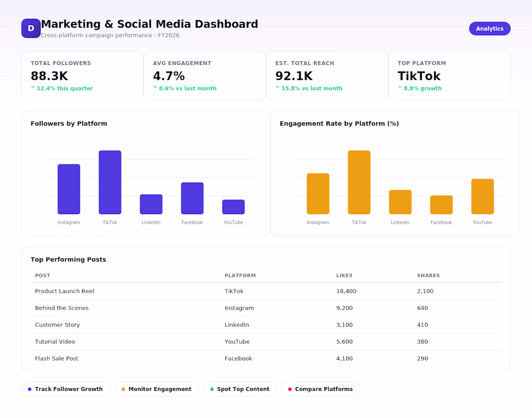Screen dimensions: 532x418
Task: Click the Top Platform TikTok card
Action: (x=449, y=75)
